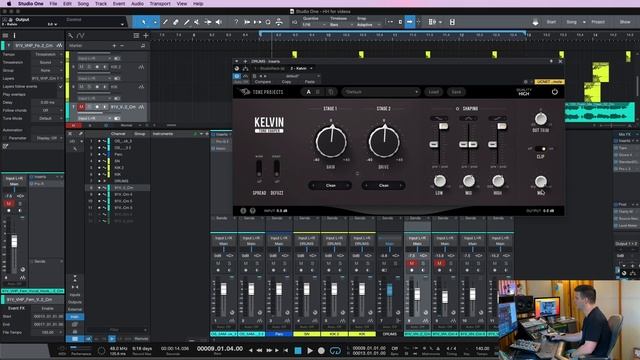This screenshot has width=640, height=360.
Task: Toggle the Defuzz switch
Action: 277,168
